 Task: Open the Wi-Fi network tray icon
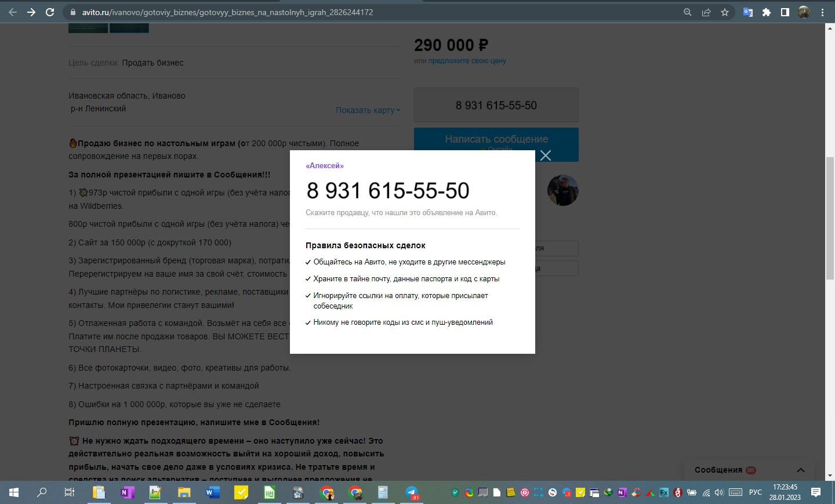point(706,492)
